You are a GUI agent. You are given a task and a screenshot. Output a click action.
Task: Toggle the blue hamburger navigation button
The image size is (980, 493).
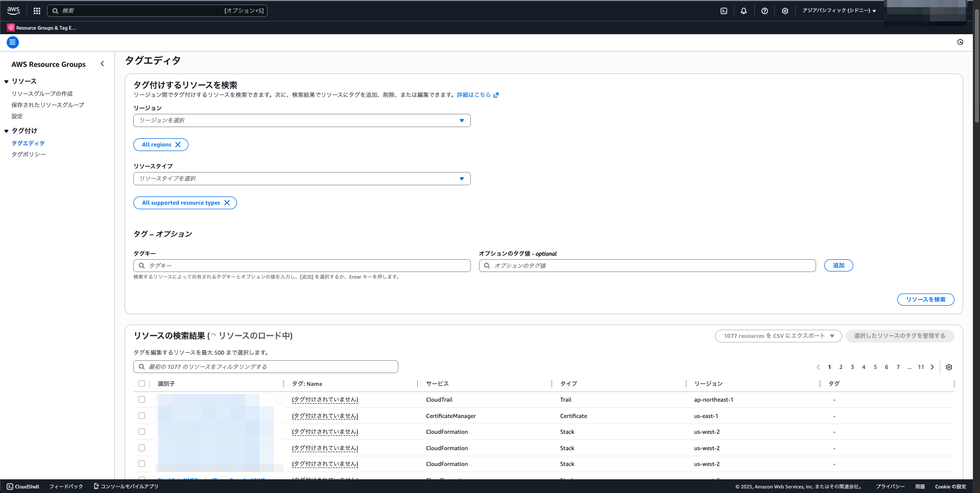(13, 42)
